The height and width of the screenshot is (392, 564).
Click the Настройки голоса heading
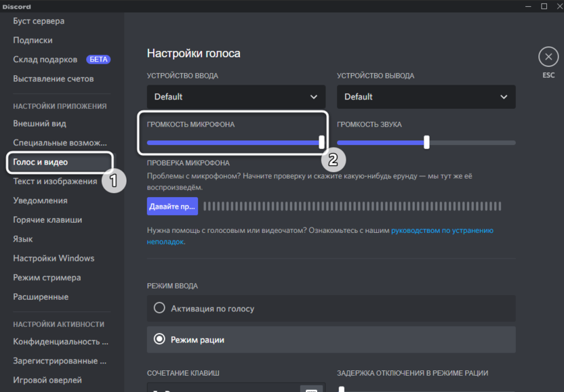193,53
